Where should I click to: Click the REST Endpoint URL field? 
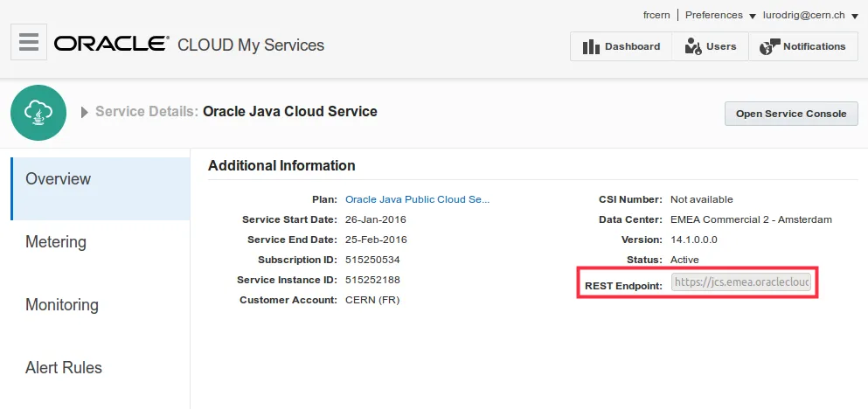(x=741, y=281)
